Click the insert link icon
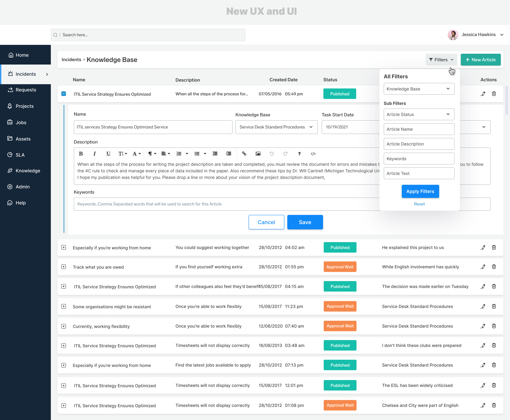Viewport: 510px width, 420px height. point(244,154)
